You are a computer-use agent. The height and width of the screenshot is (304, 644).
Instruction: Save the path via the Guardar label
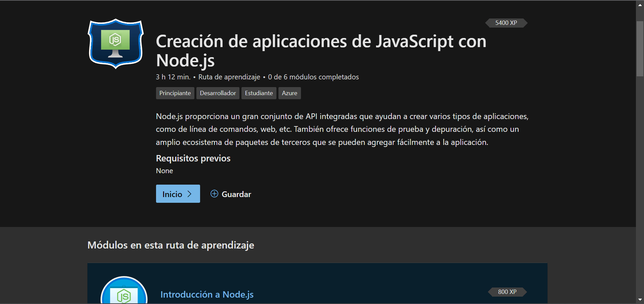tap(236, 194)
